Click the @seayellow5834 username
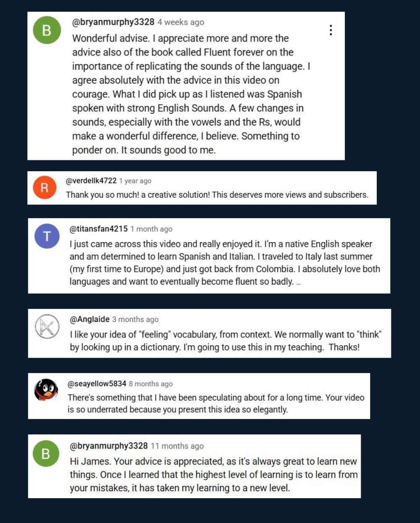The width and height of the screenshot is (420, 523). [x=97, y=384]
